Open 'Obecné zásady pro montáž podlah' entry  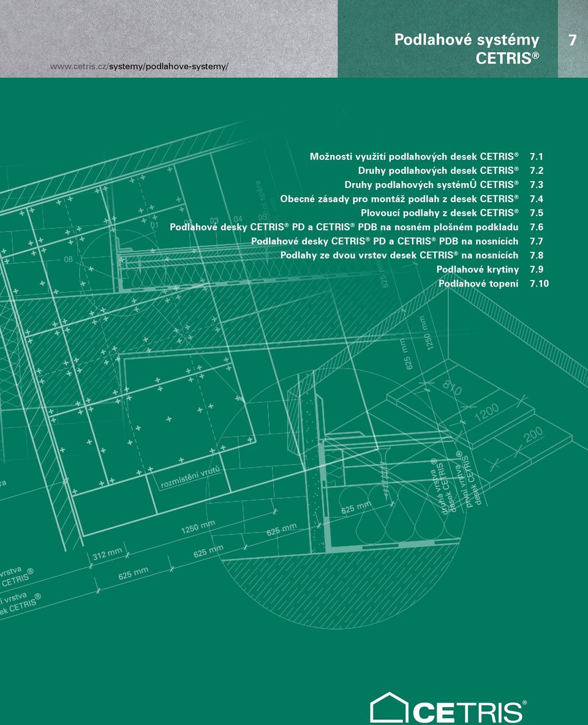tap(399, 199)
